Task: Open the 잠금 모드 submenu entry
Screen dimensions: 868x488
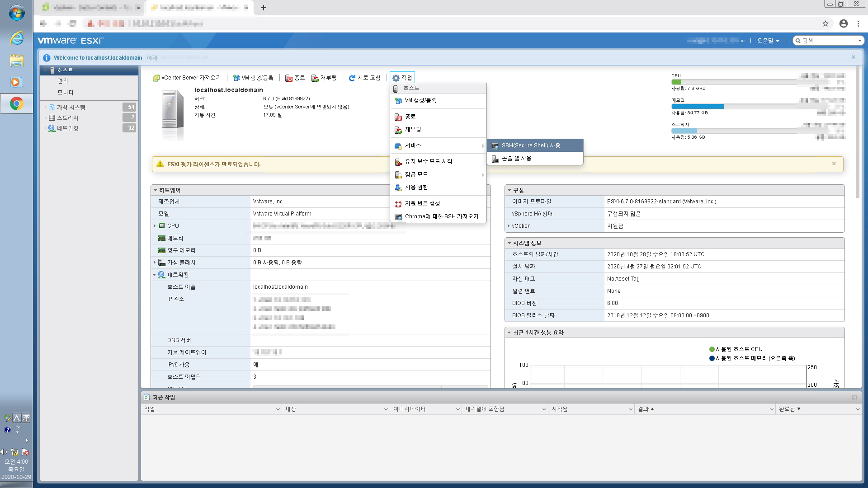Action: 438,174
